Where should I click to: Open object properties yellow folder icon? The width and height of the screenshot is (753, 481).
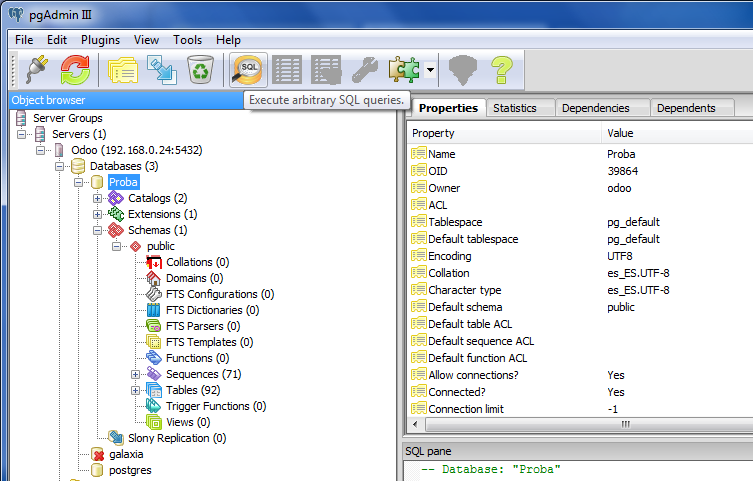123,70
